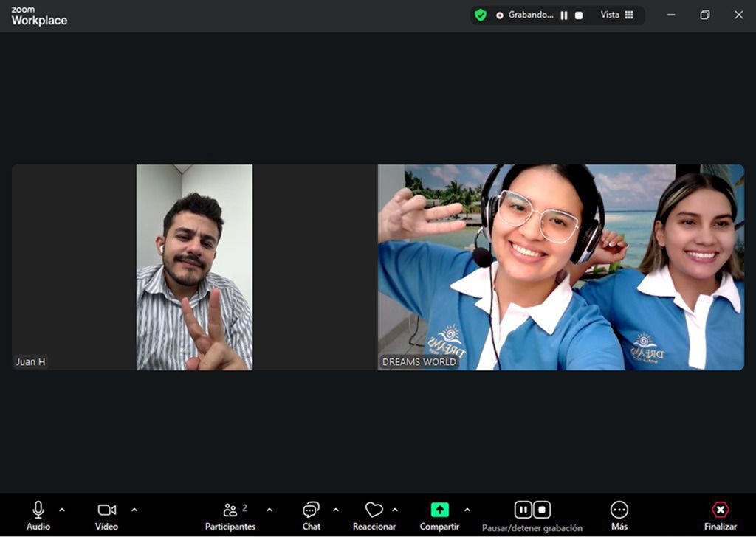Open the Más options menu
The width and height of the screenshot is (756, 537).
coord(619,514)
